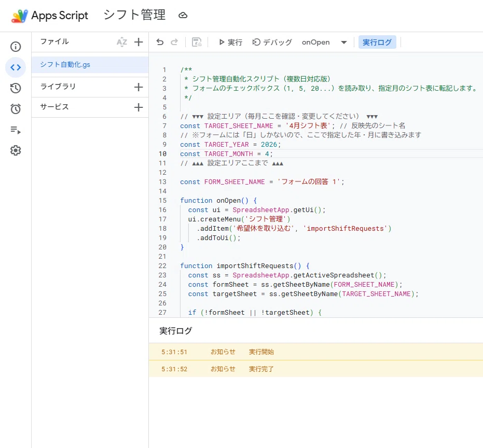
Task: Click the cloud save status icon
Action: [183, 16]
